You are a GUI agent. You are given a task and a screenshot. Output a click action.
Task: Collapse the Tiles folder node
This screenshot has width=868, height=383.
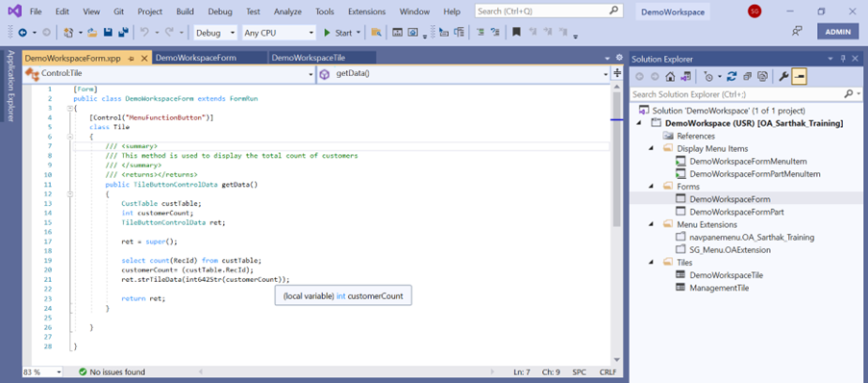pyautogui.click(x=652, y=263)
